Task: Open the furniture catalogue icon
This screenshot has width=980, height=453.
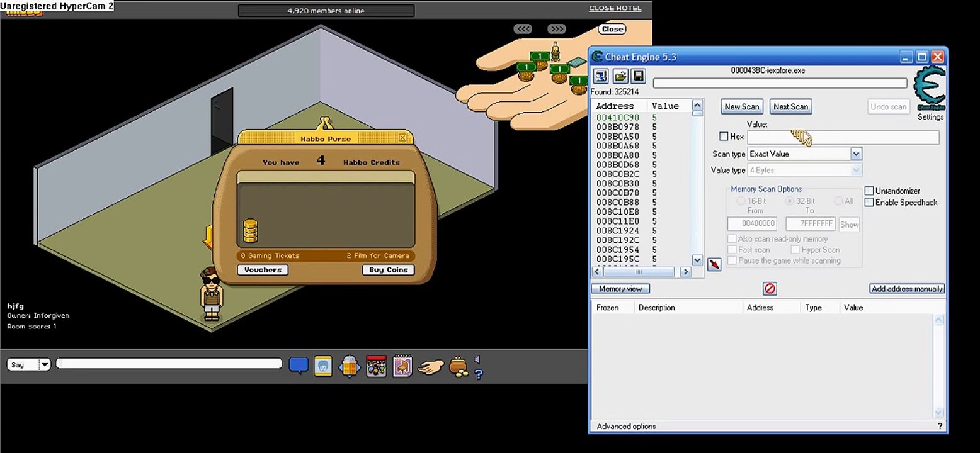Action: (402, 366)
